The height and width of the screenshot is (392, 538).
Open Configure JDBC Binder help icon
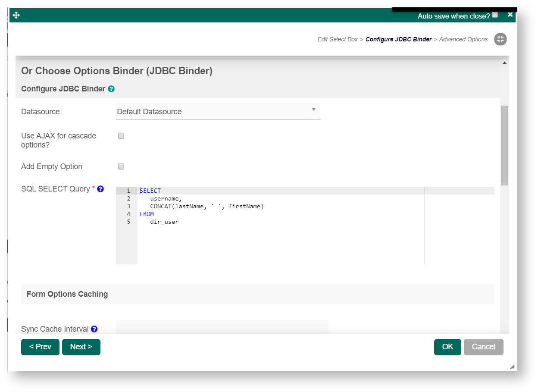pos(111,89)
